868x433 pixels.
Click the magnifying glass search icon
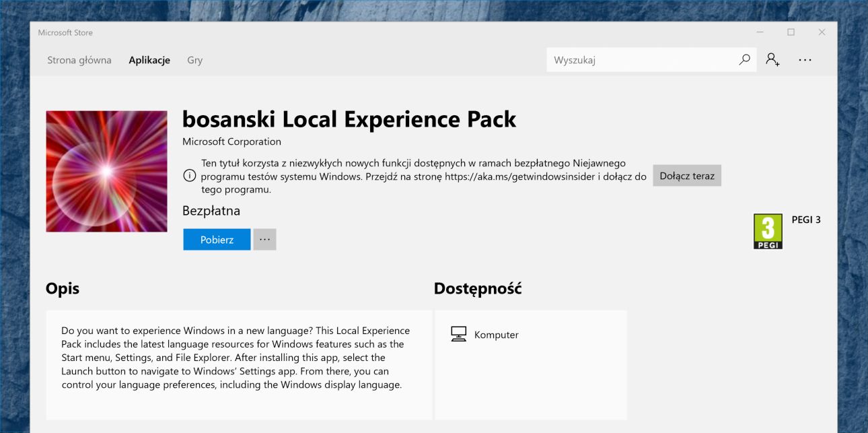coord(744,60)
